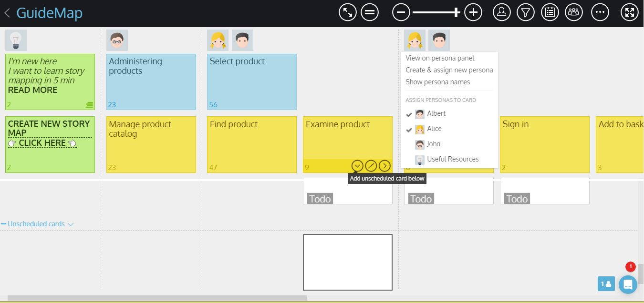Open the chat support bubble icon
This screenshot has width=644, height=303.
pyautogui.click(x=628, y=284)
